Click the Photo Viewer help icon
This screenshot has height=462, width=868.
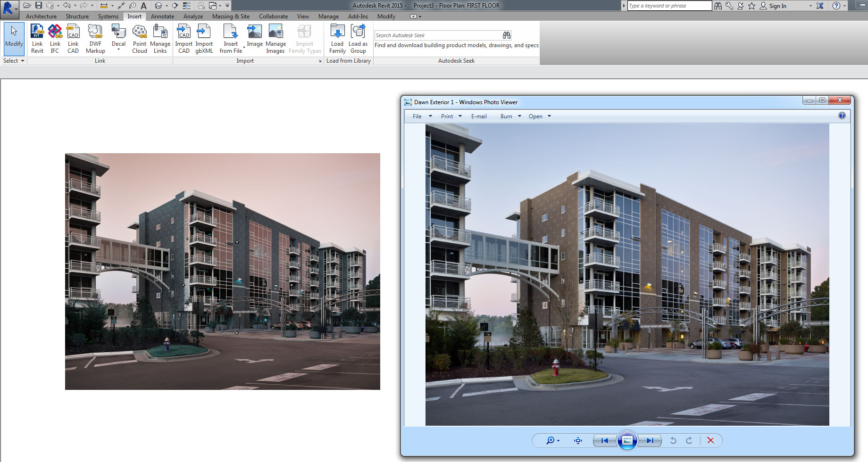[842, 116]
